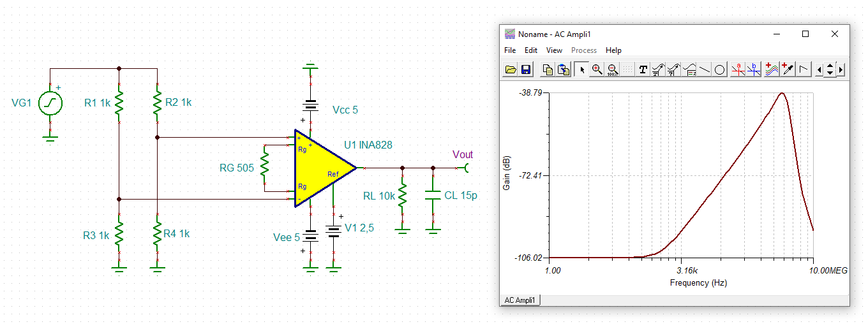The image size is (868, 329).
Task: Click the 1.00 frequency tick label
Action: point(553,270)
